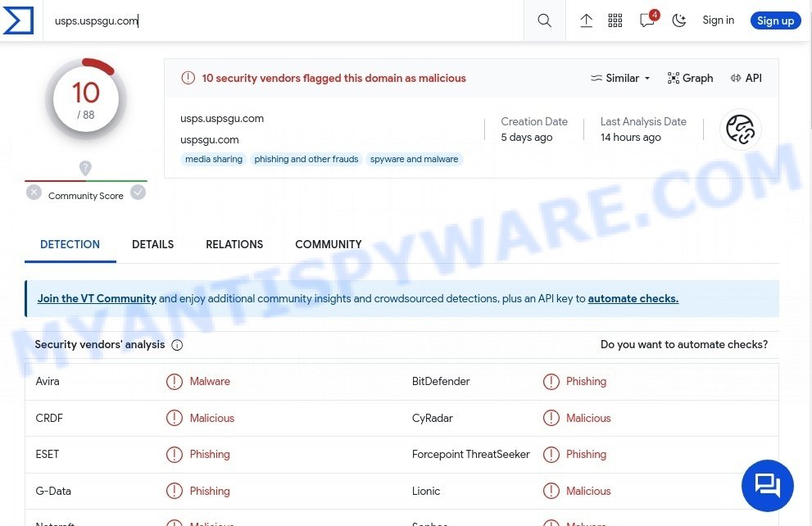Click the Avira Malware alert icon
Screen dimensions: 812x526
pos(175,382)
